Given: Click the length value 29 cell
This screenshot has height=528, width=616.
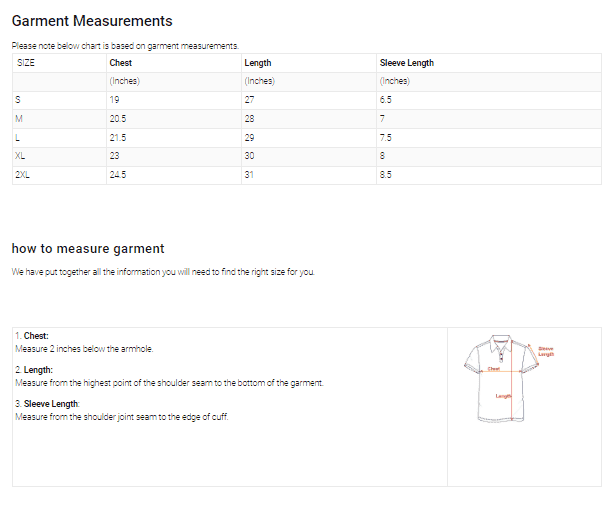Looking at the screenshot, I should click(x=250, y=137).
